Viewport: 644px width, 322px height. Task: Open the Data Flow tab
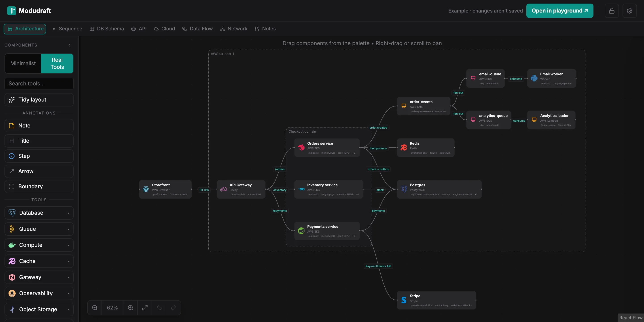point(197,29)
